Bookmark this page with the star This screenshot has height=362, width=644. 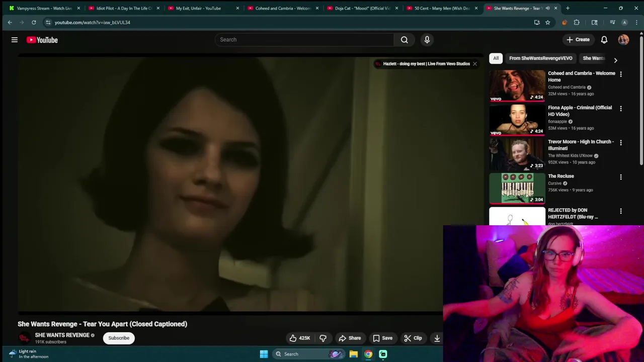(548, 22)
